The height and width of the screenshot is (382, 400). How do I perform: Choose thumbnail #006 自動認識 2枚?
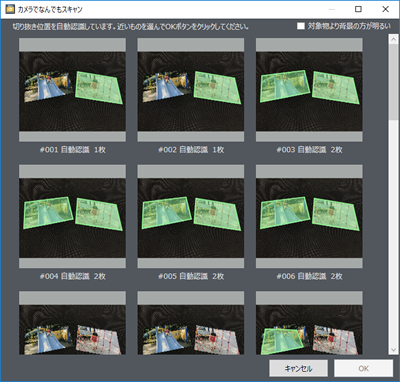click(x=309, y=216)
